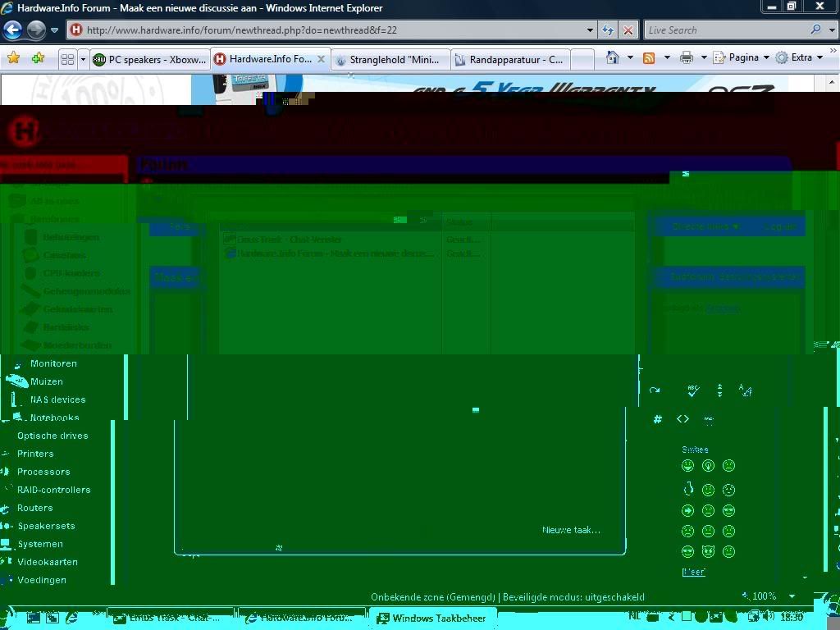The height and width of the screenshot is (630, 840).
Task: Click the Home page icon
Action: tap(613, 57)
